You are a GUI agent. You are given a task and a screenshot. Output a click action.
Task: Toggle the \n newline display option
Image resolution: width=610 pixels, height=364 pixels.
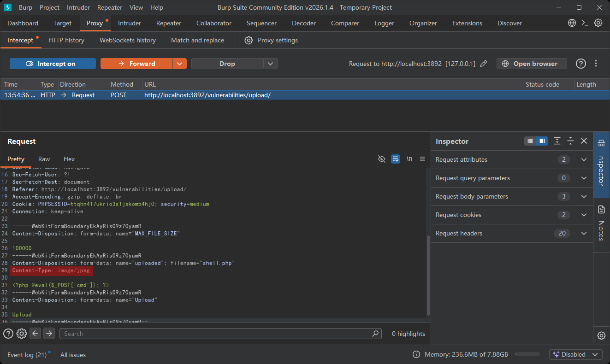(409, 159)
